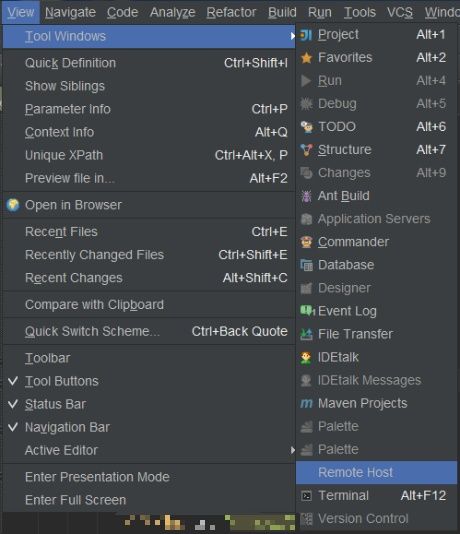Choose Enter Presentation Mode

coord(97,477)
